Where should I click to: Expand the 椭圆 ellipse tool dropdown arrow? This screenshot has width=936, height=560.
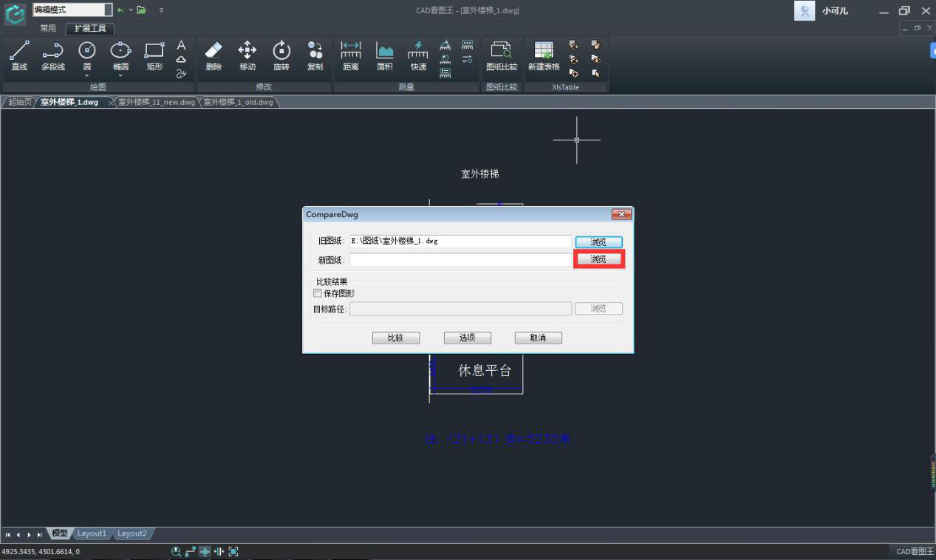pos(120,75)
